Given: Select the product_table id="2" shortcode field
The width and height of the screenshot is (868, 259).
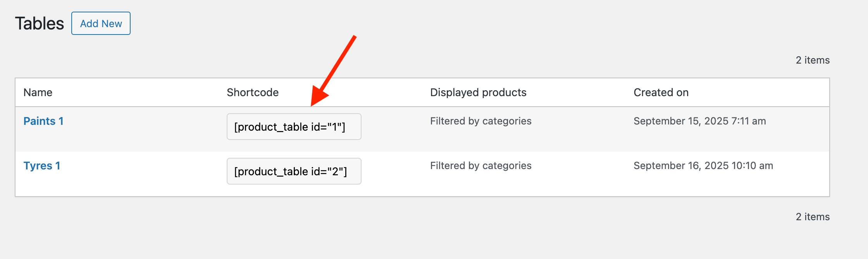Looking at the screenshot, I should click(x=294, y=171).
